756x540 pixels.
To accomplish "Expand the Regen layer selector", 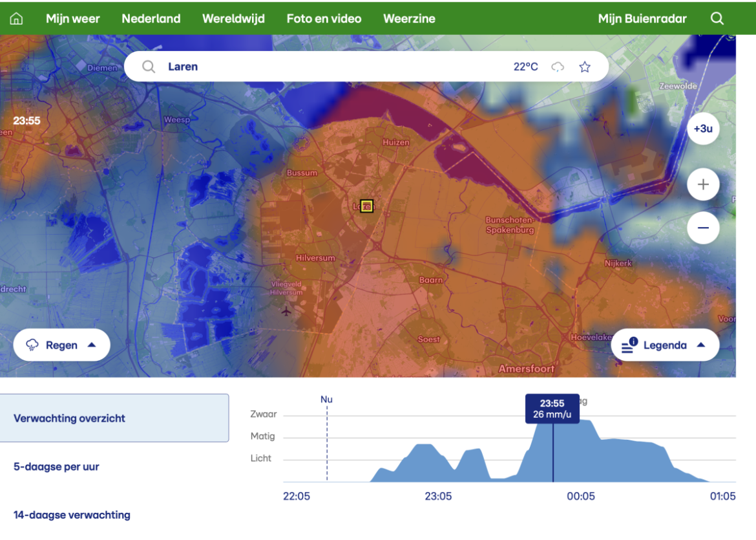I will click(62, 345).
